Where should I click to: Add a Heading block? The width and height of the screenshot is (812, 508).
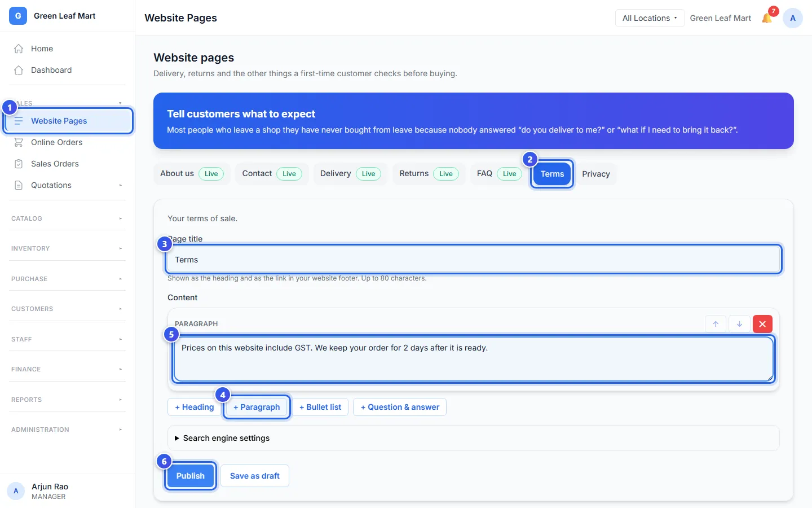click(195, 407)
